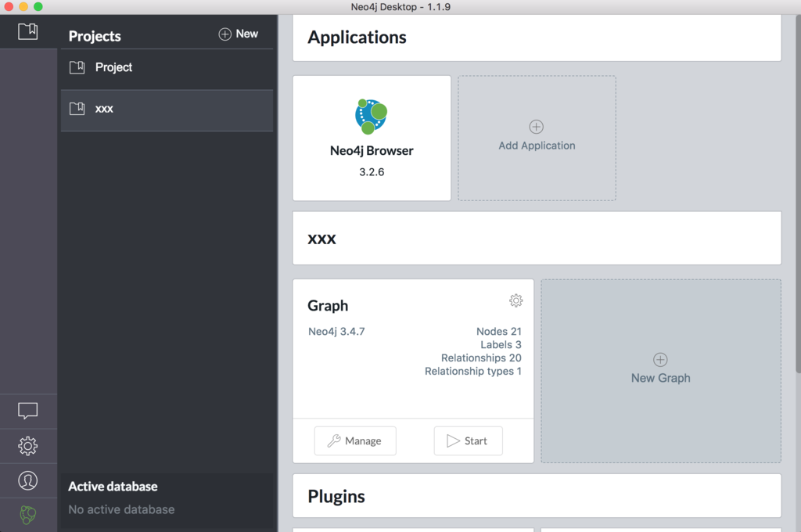
Task: Select the Project entry in Projects list
Action: (x=167, y=67)
